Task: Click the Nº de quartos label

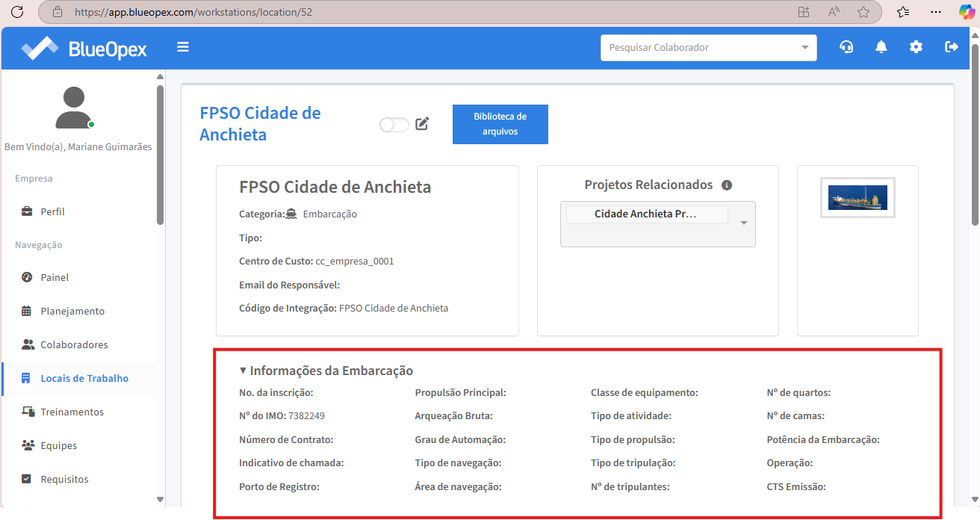Action: [798, 392]
